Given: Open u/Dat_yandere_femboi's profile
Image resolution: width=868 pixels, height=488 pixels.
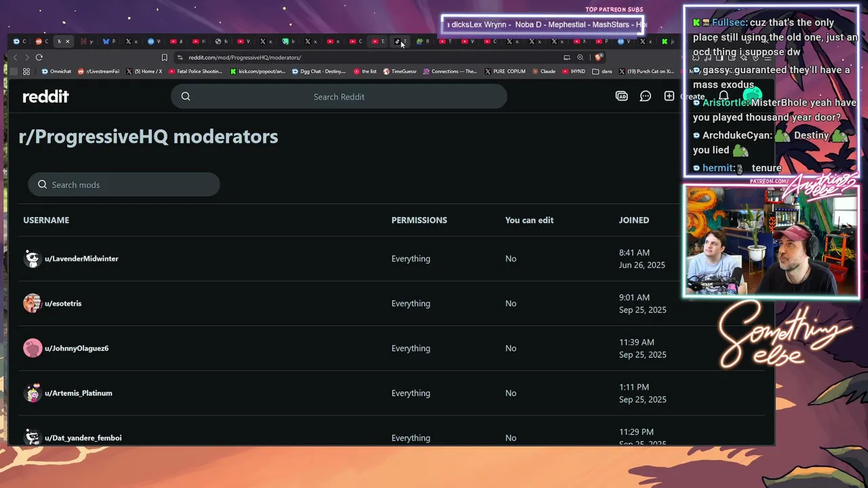Looking at the screenshot, I should pos(83,437).
